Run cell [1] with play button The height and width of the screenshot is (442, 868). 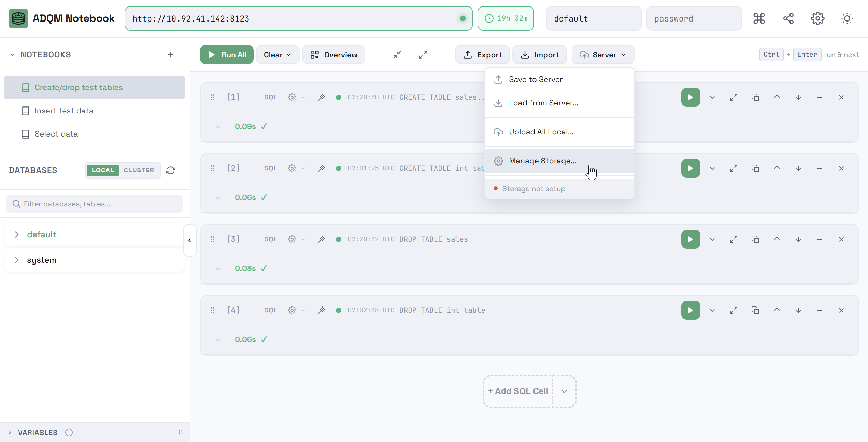(691, 97)
